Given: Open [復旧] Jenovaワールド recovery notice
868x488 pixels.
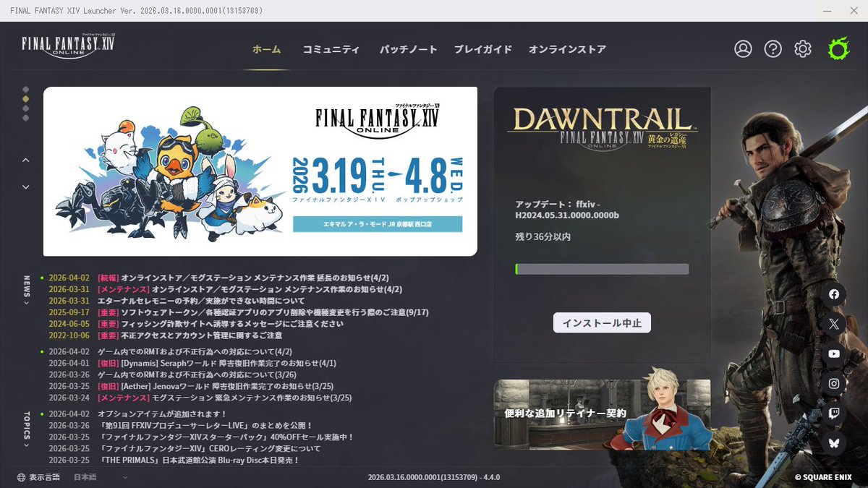Looking at the screenshot, I should pyautogui.click(x=215, y=386).
